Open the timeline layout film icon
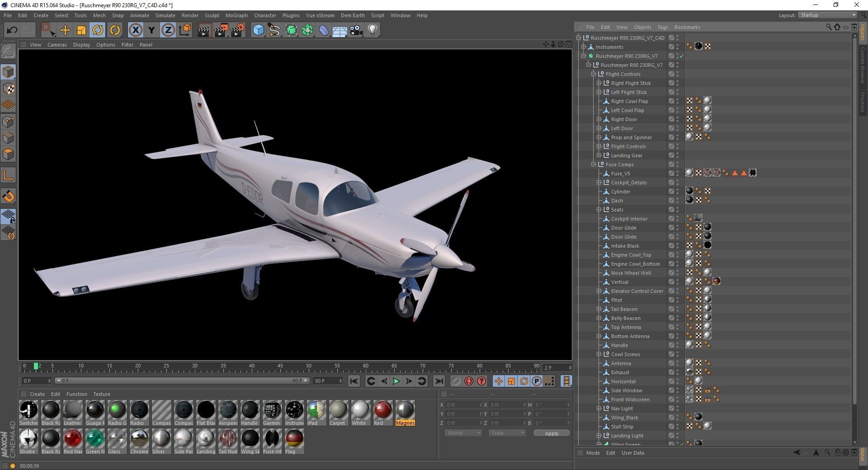Screen dimensions: 868x470 point(566,381)
